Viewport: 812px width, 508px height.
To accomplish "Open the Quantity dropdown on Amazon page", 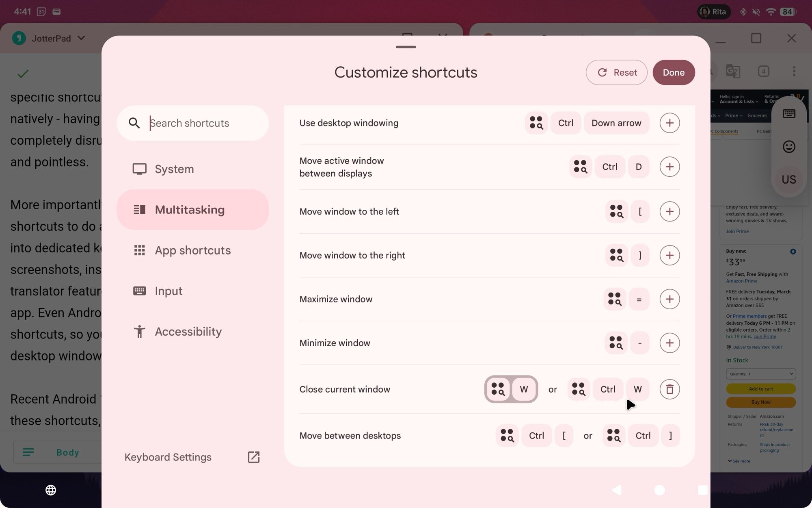I will click(x=760, y=374).
